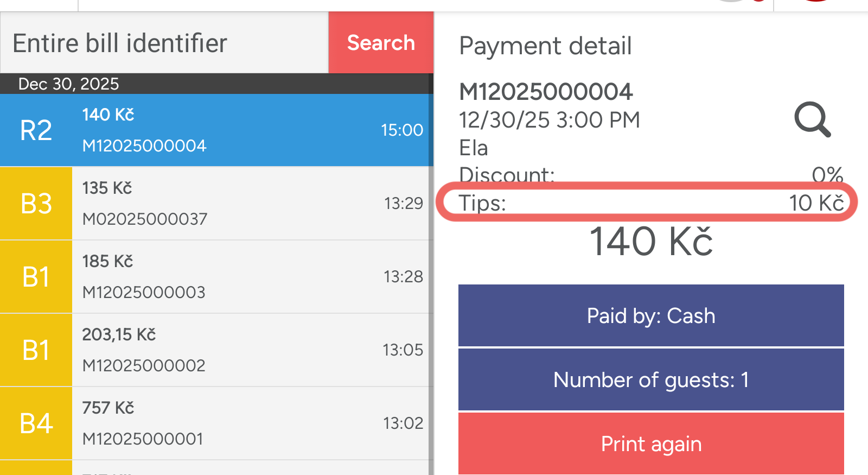Focus the Entire bill identifier field
The image size is (868, 475).
[x=164, y=43]
